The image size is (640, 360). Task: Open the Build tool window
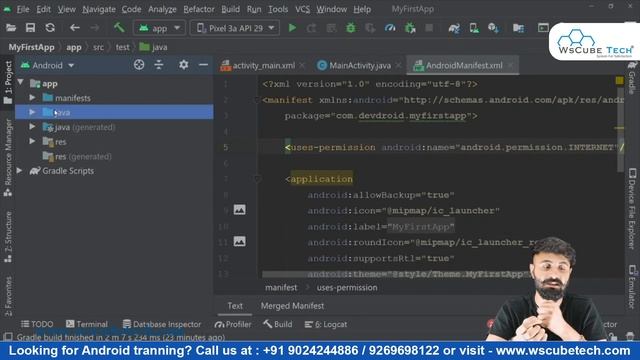click(278, 324)
